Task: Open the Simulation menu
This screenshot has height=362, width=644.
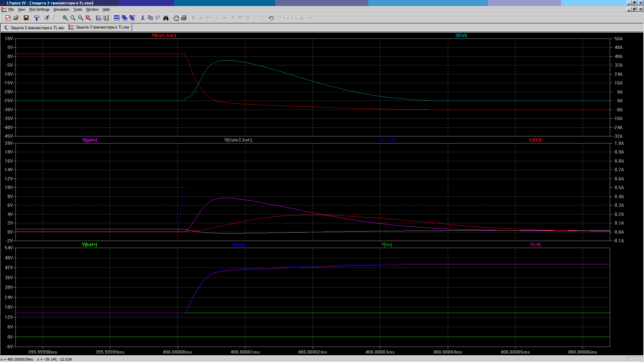Action: pyautogui.click(x=61, y=9)
